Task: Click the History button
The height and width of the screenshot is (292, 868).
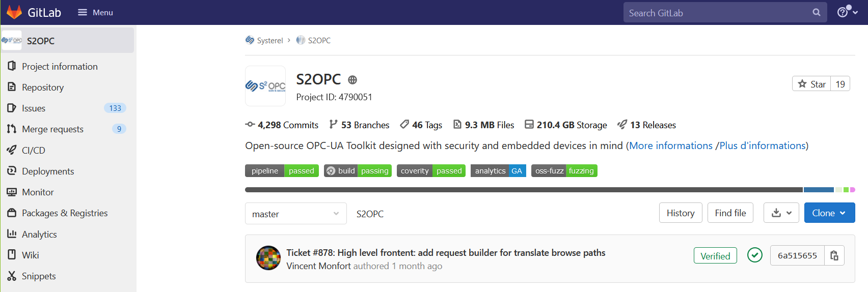Action: (680, 213)
